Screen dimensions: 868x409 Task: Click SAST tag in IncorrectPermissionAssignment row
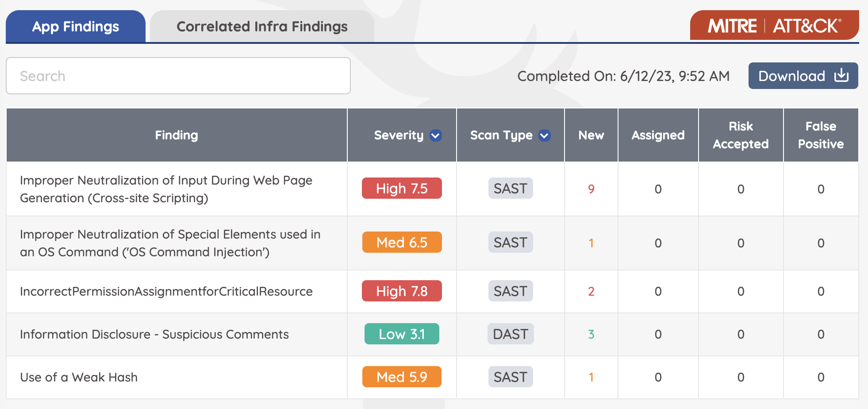511,291
